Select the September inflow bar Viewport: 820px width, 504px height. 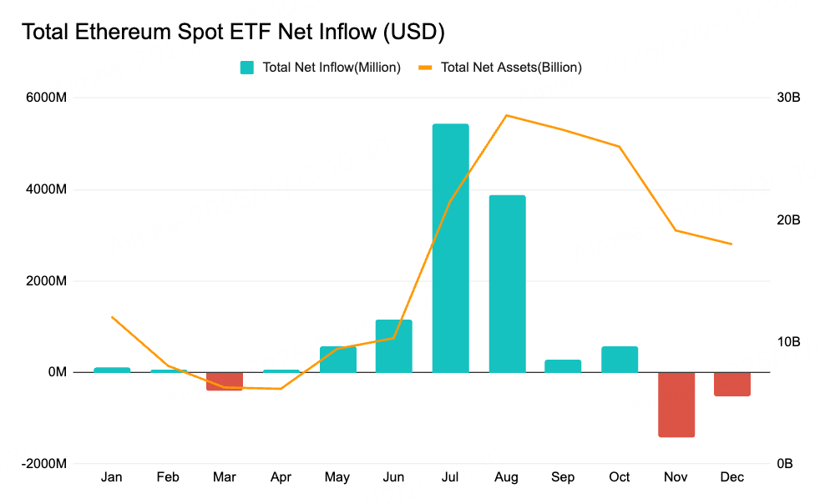pyautogui.click(x=563, y=365)
